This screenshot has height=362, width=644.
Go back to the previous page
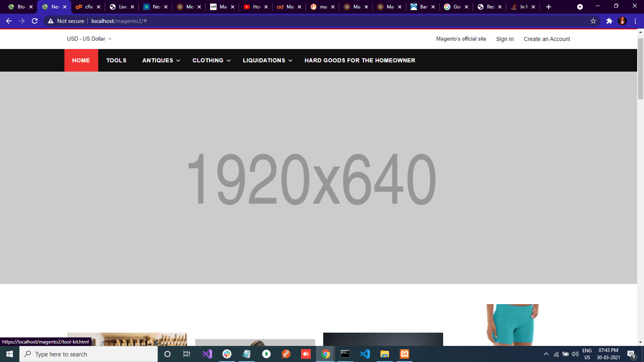8,21
